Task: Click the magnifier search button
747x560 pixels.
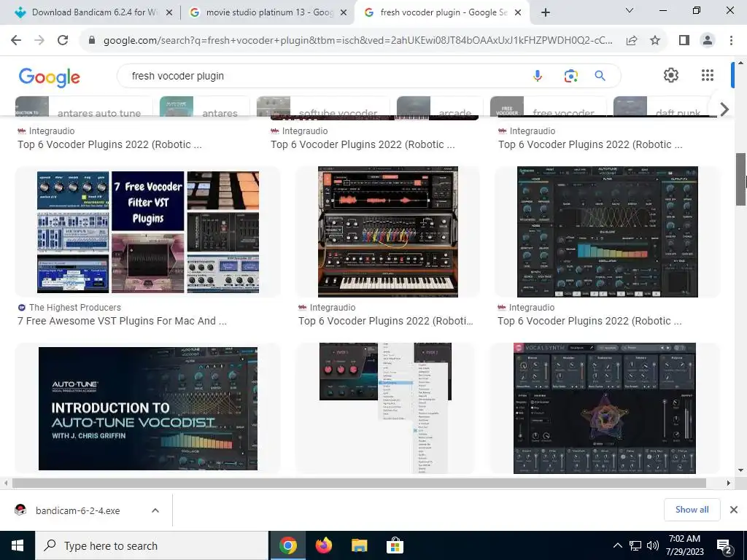Action: 600,76
